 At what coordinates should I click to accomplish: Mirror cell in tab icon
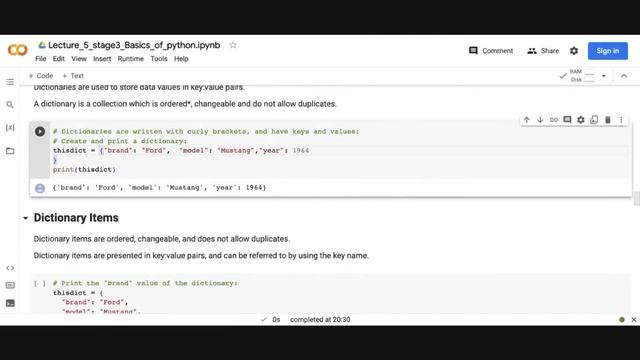pos(594,120)
